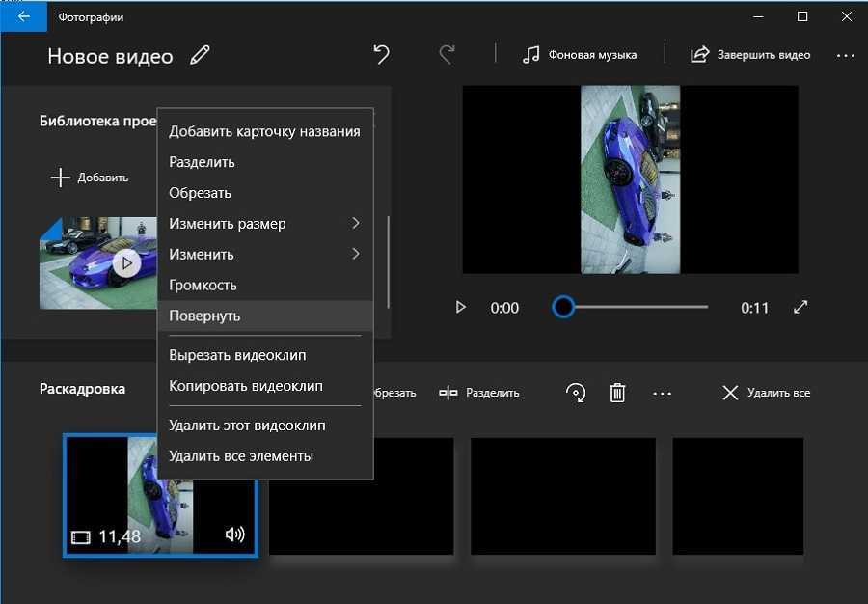Click the rotate icon in the storyboard toolbar
This screenshot has width=868, height=604.
click(576, 393)
